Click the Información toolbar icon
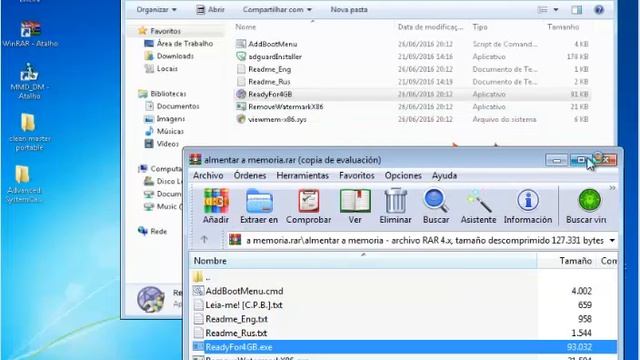640x360 pixels. pos(528,206)
